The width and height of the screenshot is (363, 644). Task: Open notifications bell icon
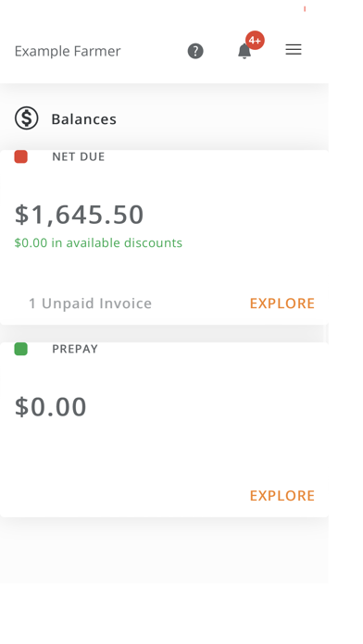(244, 51)
